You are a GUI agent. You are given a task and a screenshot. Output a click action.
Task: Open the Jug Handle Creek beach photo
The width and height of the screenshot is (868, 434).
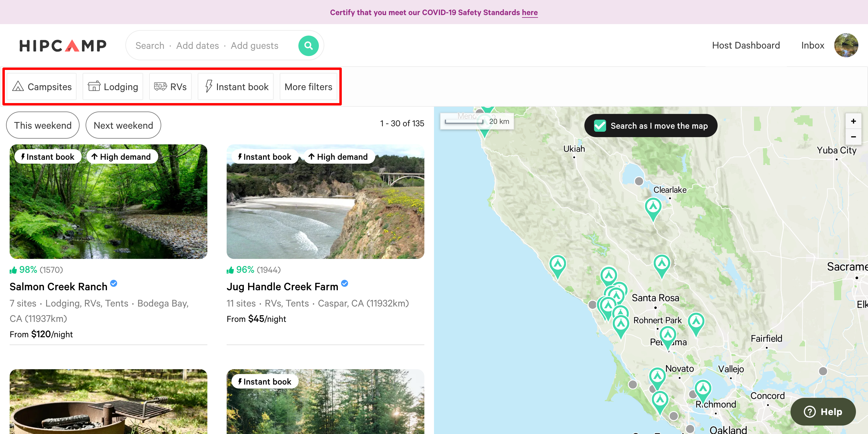pyautogui.click(x=325, y=202)
